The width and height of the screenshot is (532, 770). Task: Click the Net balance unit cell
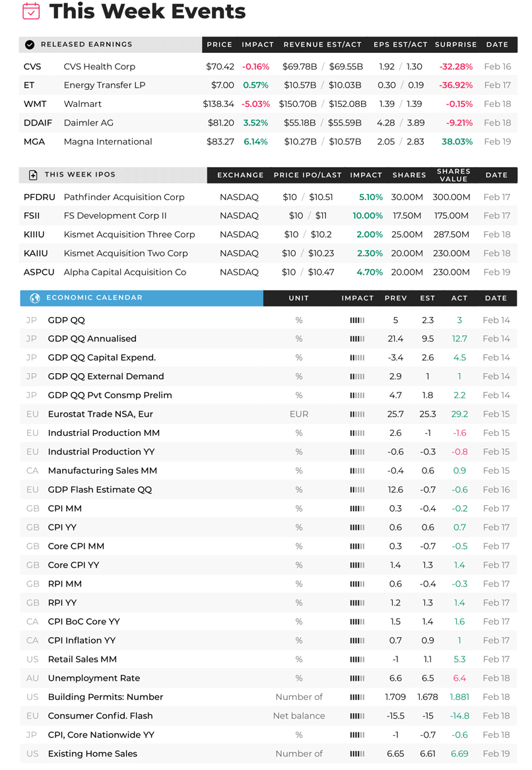tap(299, 716)
